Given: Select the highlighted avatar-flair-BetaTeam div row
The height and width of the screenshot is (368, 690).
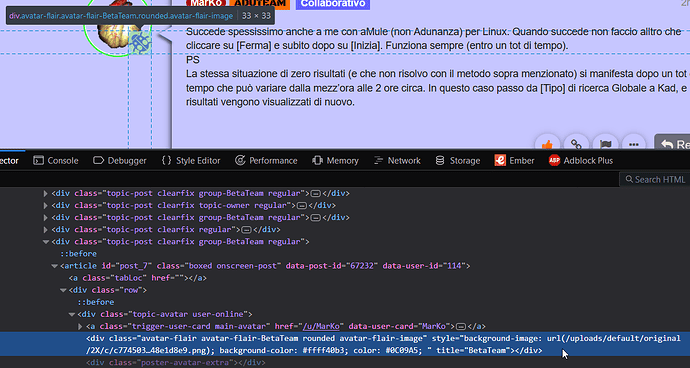Looking at the screenshot, I should coord(345,344).
